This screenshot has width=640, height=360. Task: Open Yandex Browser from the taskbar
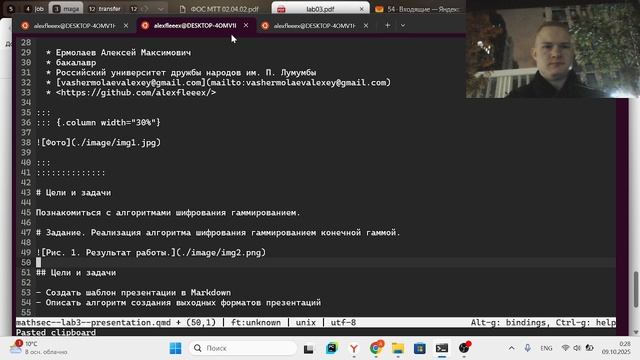354,348
